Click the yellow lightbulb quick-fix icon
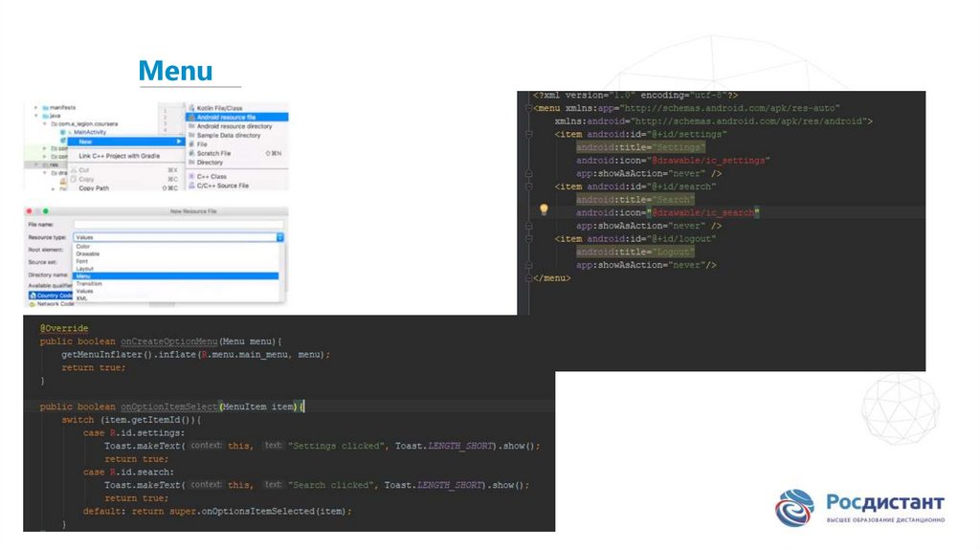Image resolution: width=980 pixels, height=549 pixels. (543, 209)
